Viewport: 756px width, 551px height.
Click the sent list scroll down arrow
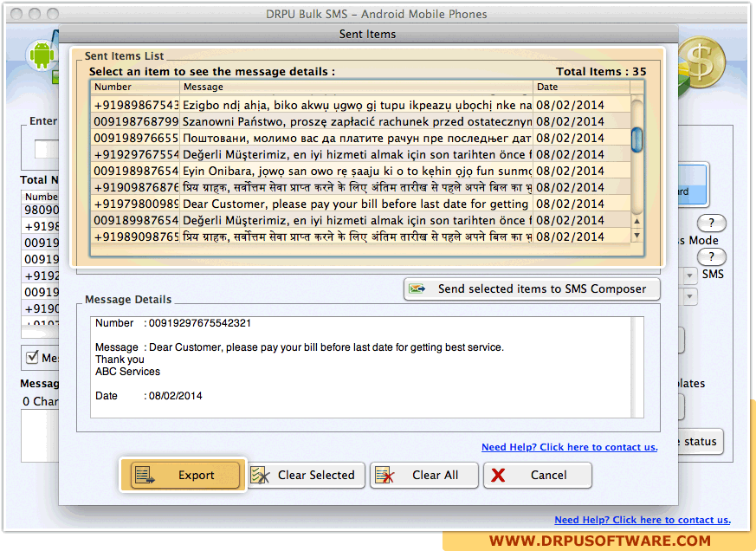click(x=636, y=236)
